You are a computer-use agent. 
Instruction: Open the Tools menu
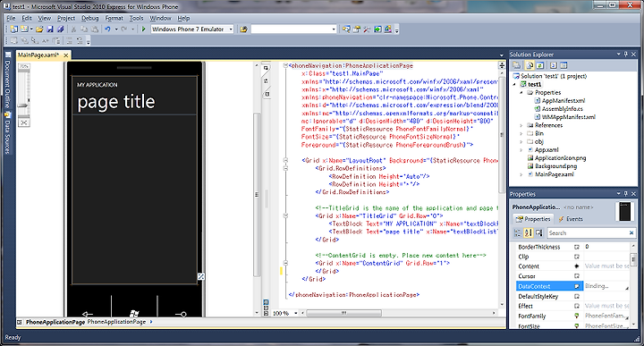pyautogui.click(x=136, y=18)
